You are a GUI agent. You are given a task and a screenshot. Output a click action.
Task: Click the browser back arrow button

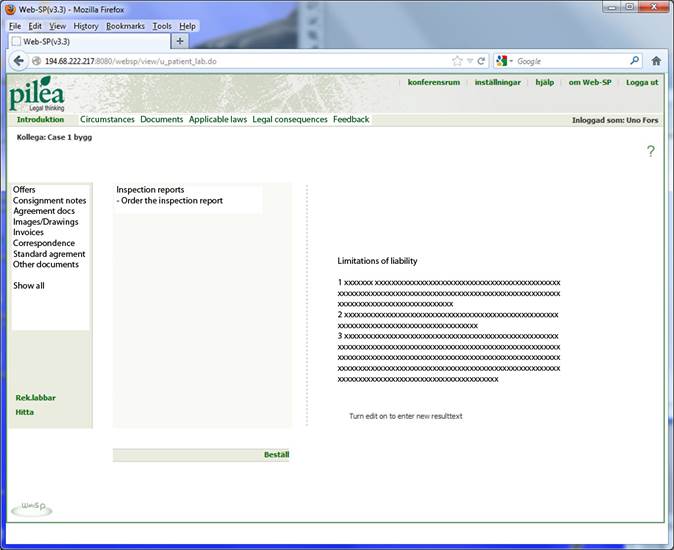pos(18,61)
